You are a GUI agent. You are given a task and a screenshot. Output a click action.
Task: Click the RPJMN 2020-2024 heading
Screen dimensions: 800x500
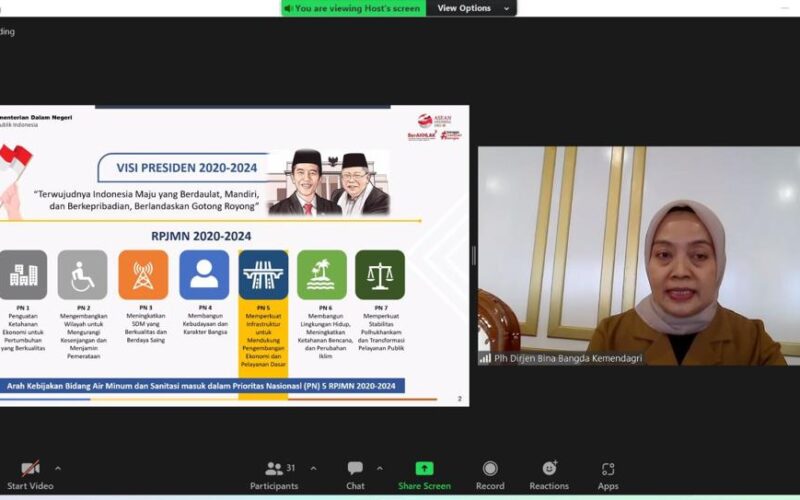tap(201, 236)
